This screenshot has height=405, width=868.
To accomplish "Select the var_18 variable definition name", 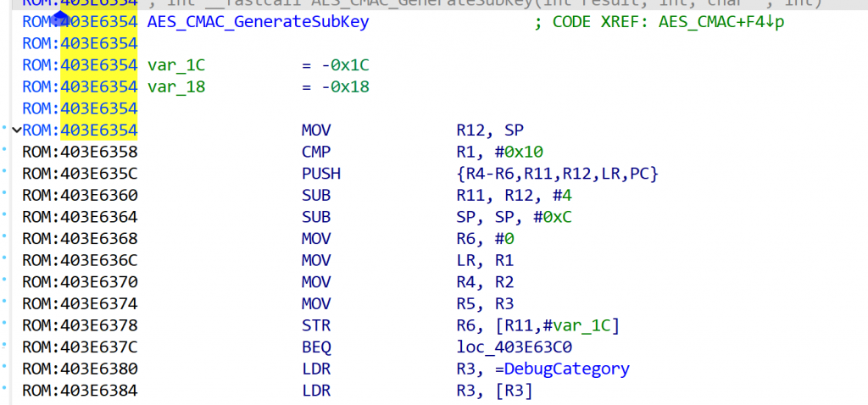I will 176,86.
